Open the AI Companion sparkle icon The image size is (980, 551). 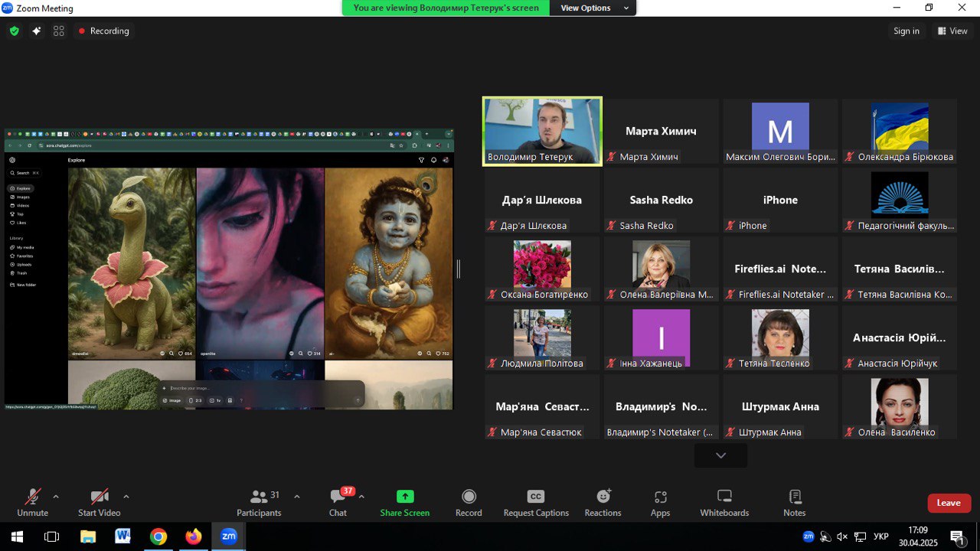36,31
